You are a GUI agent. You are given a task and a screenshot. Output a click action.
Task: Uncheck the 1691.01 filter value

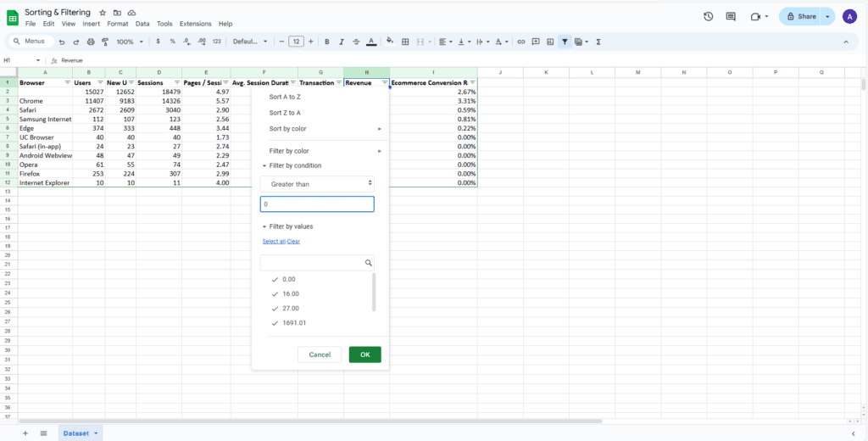click(275, 323)
